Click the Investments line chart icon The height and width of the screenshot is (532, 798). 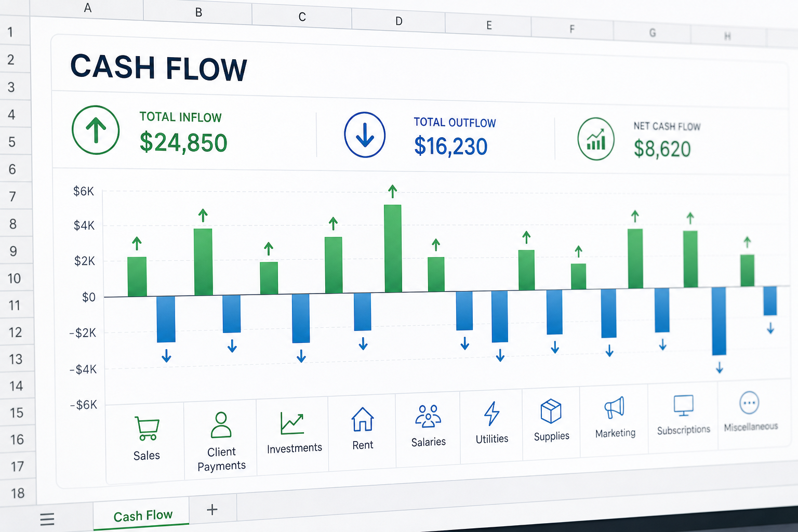[x=292, y=423]
